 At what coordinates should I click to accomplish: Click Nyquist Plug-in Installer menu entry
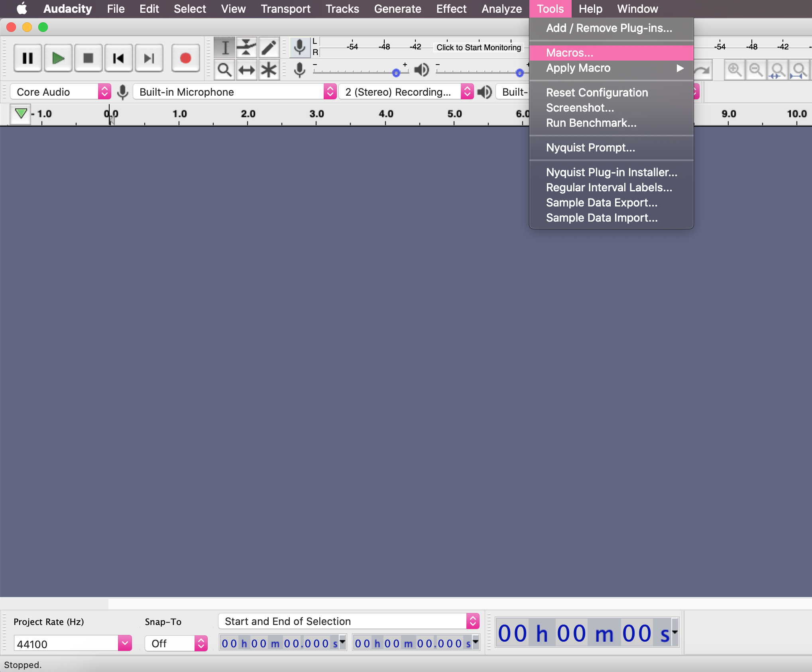pos(611,172)
